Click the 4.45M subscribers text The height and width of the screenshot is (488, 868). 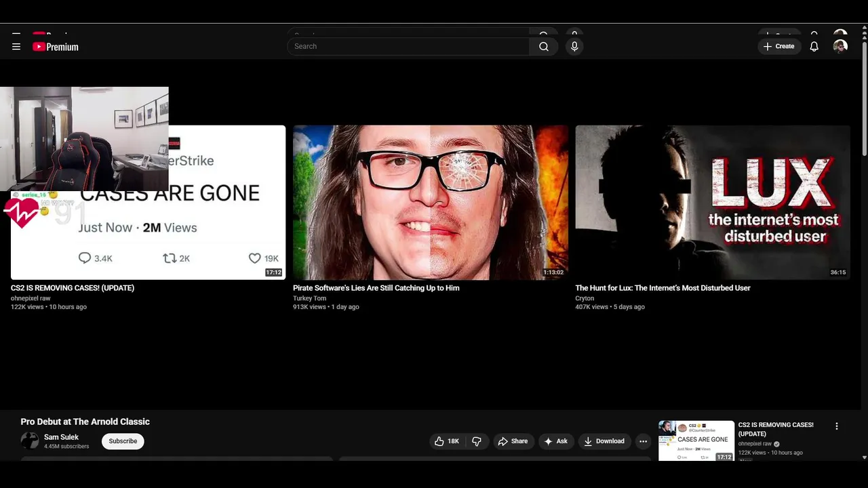click(x=66, y=447)
